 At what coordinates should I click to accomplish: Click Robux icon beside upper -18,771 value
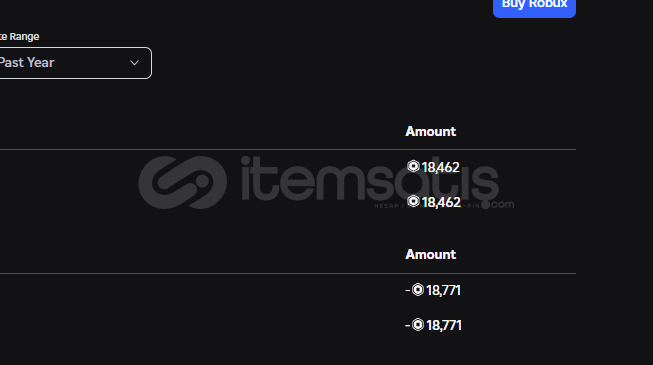418,290
